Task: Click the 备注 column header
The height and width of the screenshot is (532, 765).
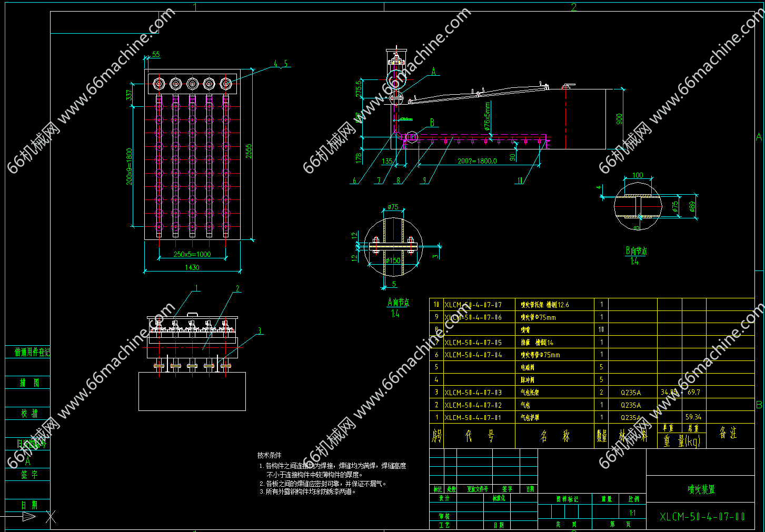Action: pyautogui.click(x=728, y=433)
